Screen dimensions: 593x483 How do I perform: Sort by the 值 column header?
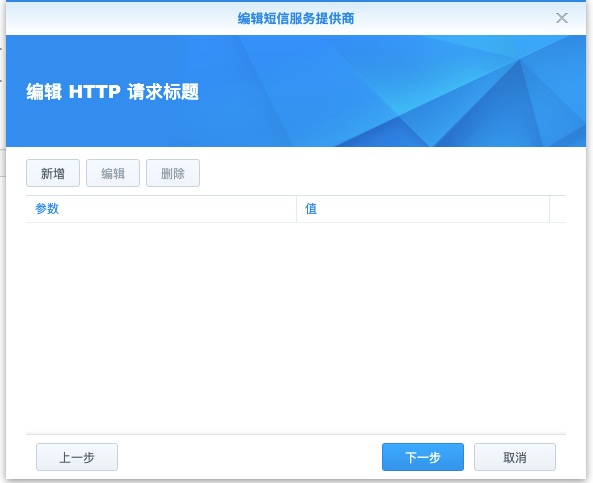click(423, 209)
